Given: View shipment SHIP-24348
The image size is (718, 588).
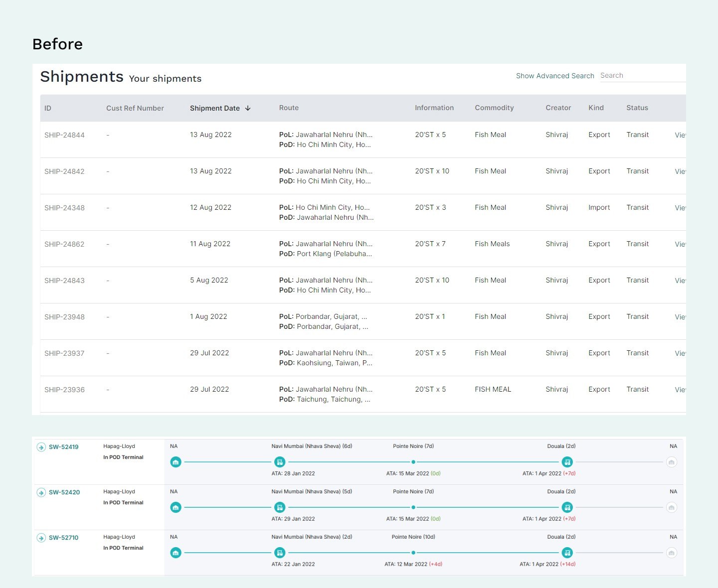Looking at the screenshot, I should click(681, 208).
